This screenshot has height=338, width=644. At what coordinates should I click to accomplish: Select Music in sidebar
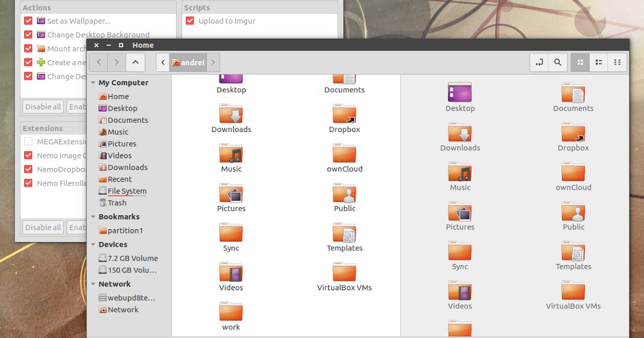click(114, 132)
